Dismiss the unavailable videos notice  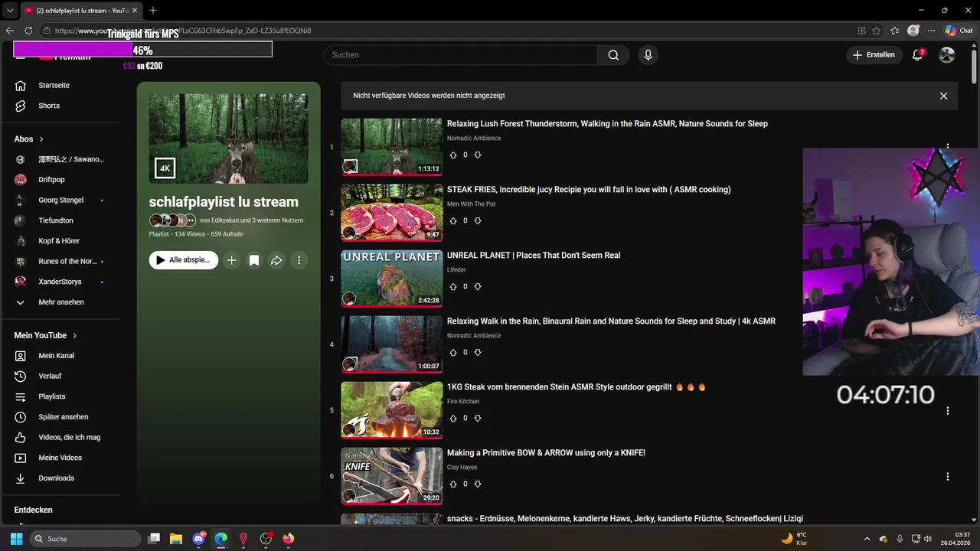pyautogui.click(x=943, y=96)
